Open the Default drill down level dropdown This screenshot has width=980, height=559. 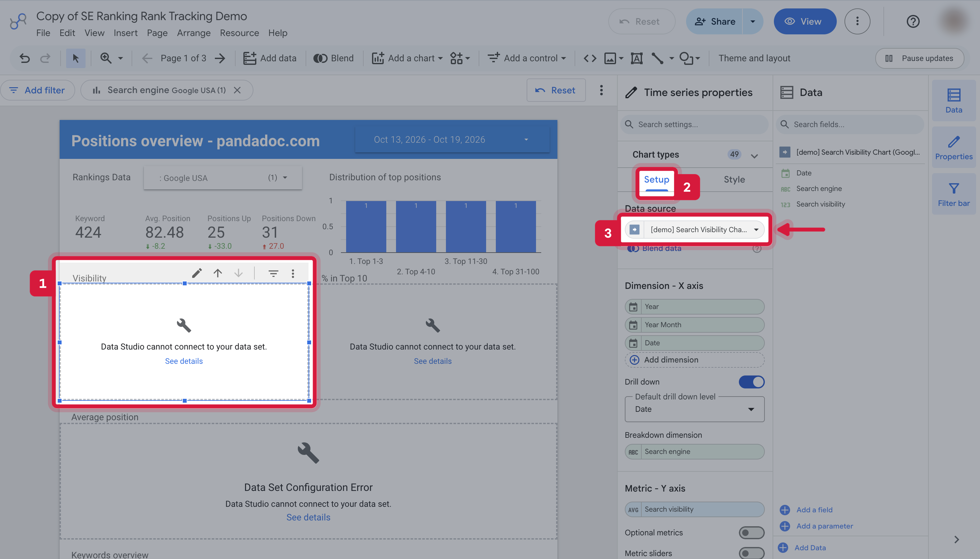[x=694, y=409]
